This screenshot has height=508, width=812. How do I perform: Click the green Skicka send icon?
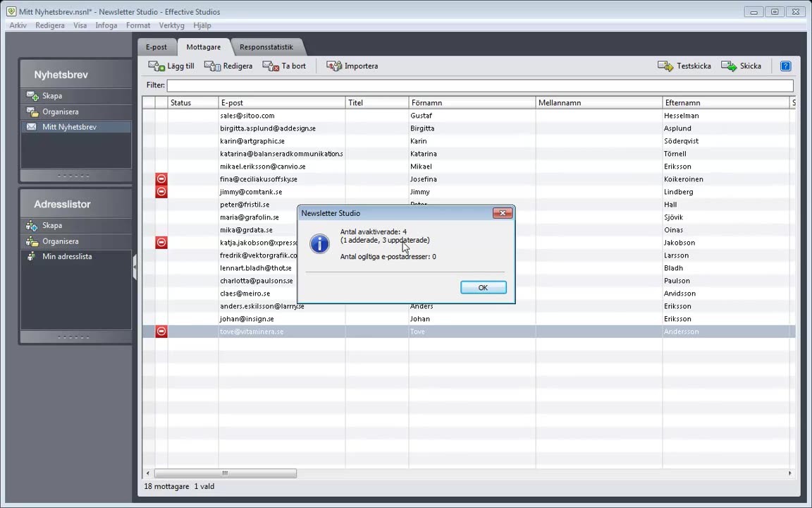click(729, 66)
